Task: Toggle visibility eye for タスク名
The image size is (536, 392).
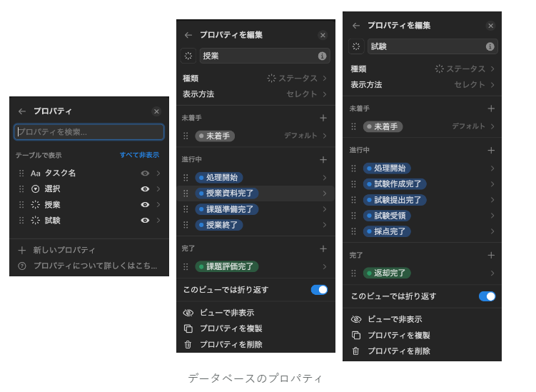Action: [x=145, y=174]
